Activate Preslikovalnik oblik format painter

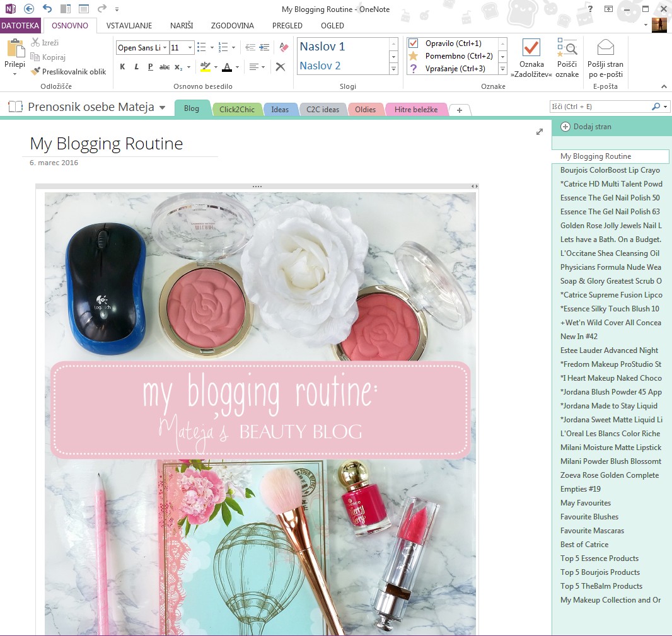tap(69, 72)
